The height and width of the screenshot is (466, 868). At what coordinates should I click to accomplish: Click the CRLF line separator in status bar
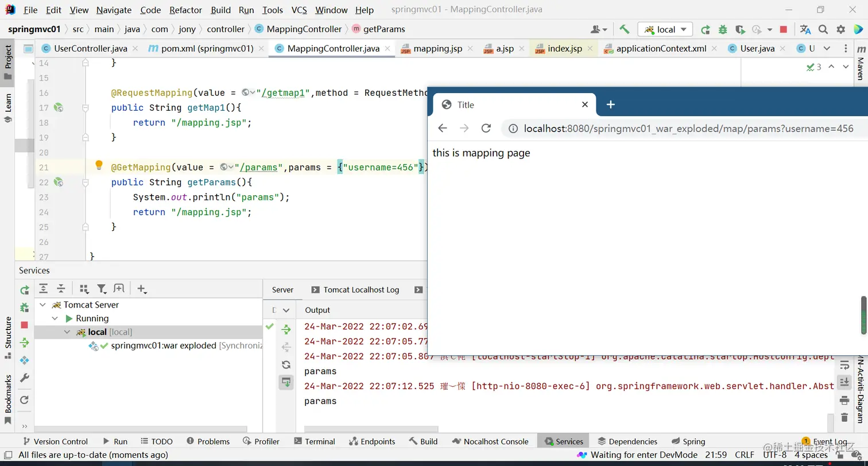745,455
